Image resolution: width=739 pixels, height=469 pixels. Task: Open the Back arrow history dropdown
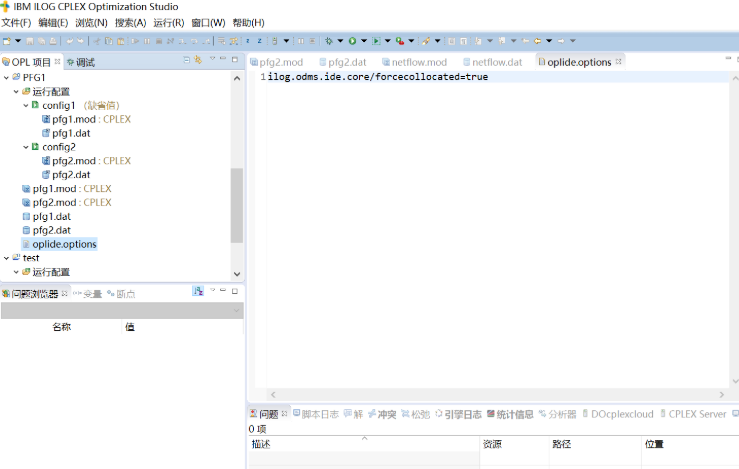coord(549,41)
